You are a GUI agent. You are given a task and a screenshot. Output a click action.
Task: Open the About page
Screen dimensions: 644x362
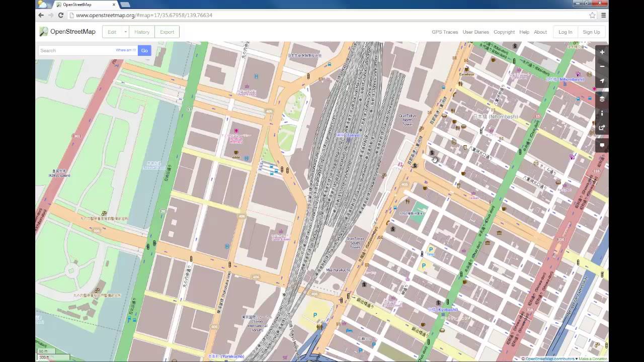pos(540,32)
